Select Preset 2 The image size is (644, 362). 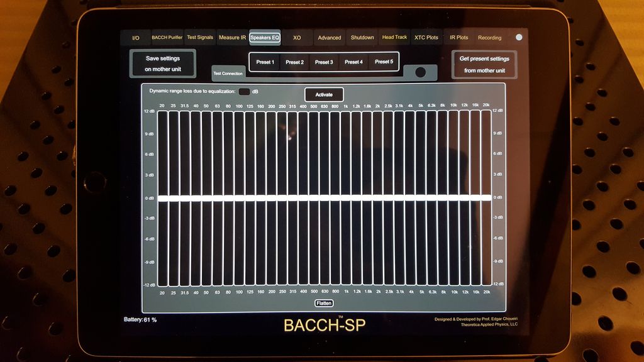(x=294, y=62)
